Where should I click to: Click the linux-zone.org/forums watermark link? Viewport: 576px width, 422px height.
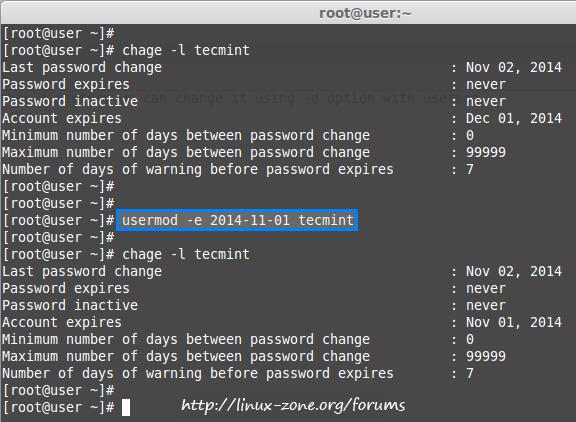coord(293,405)
